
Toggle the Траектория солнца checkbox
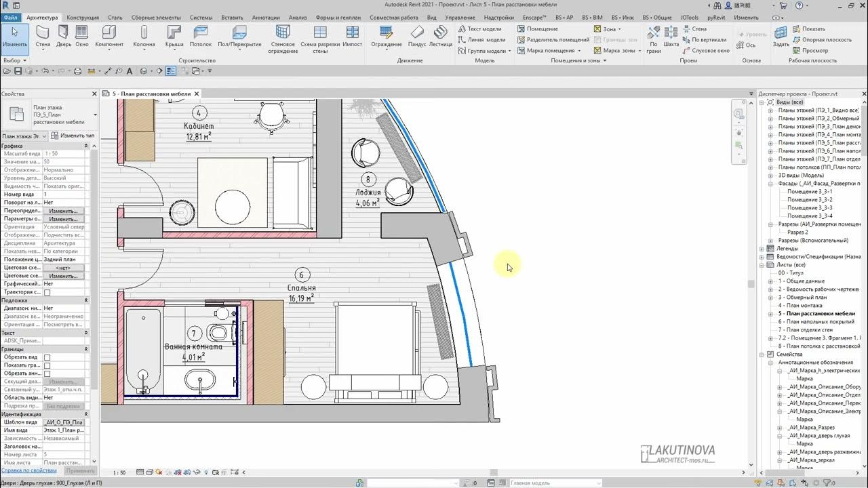coord(47,292)
